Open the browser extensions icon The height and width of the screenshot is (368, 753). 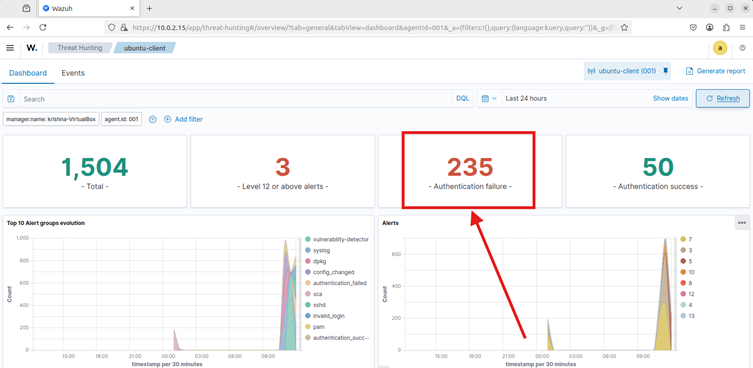726,27
